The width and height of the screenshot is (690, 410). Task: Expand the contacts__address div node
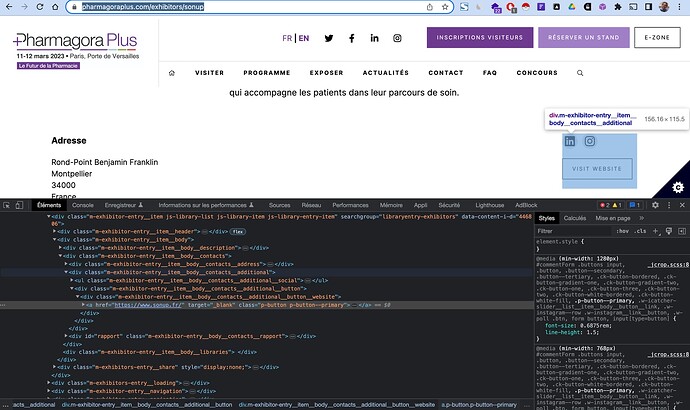tap(66, 264)
